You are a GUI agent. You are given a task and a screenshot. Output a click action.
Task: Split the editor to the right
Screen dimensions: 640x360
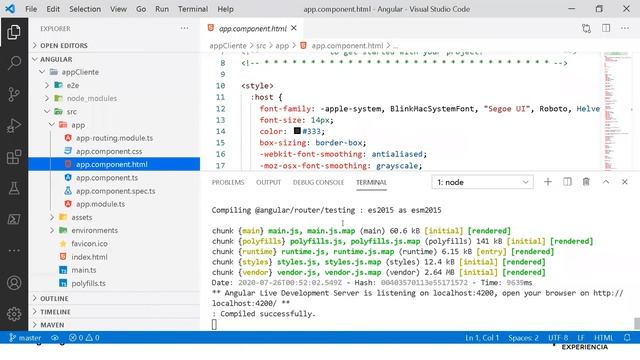(x=606, y=28)
